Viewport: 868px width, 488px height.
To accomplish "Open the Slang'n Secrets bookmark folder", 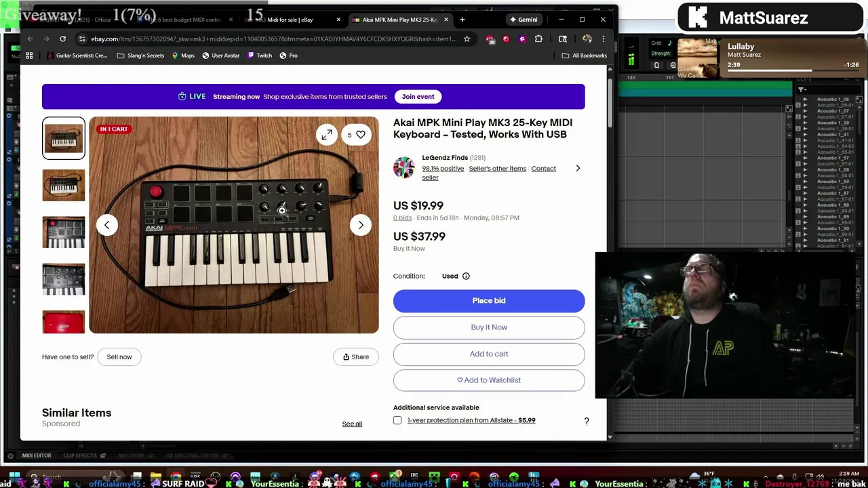I will 140,56.
